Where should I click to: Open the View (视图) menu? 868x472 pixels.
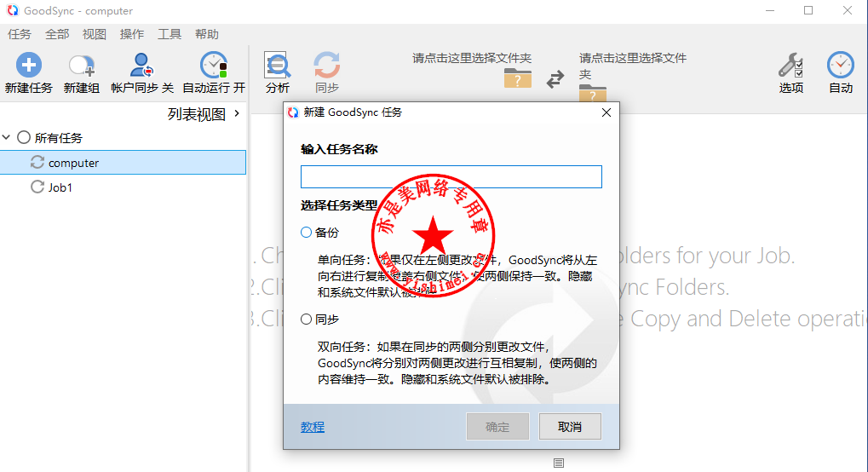tap(94, 34)
